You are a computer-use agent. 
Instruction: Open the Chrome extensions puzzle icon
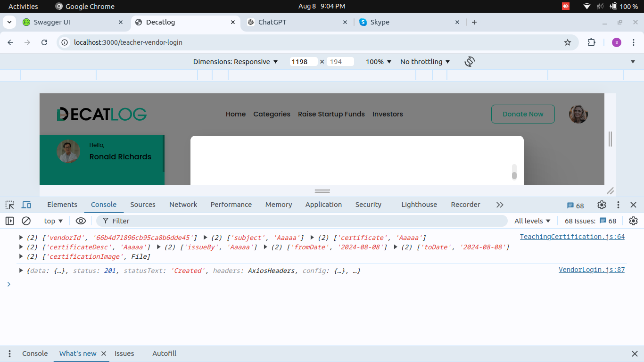591,42
